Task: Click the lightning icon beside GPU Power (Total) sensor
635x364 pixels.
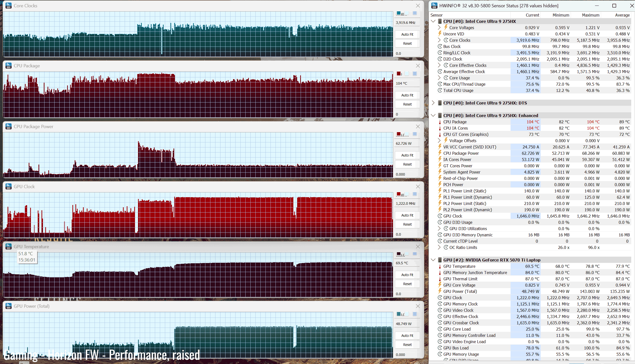Action: [x=440, y=291]
